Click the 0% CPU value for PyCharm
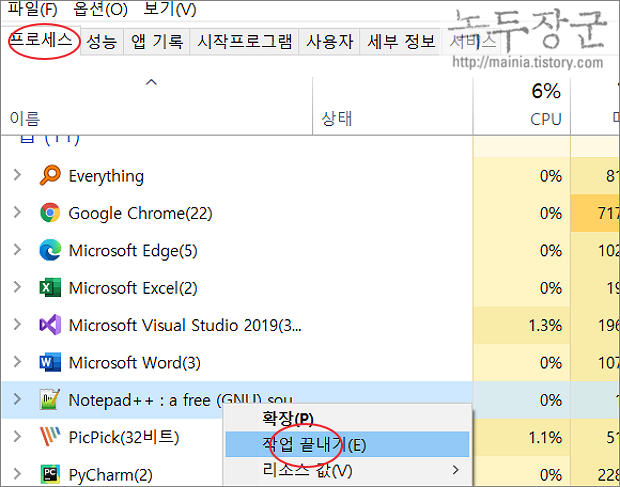This screenshot has height=487, width=620. tap(551, 475)
